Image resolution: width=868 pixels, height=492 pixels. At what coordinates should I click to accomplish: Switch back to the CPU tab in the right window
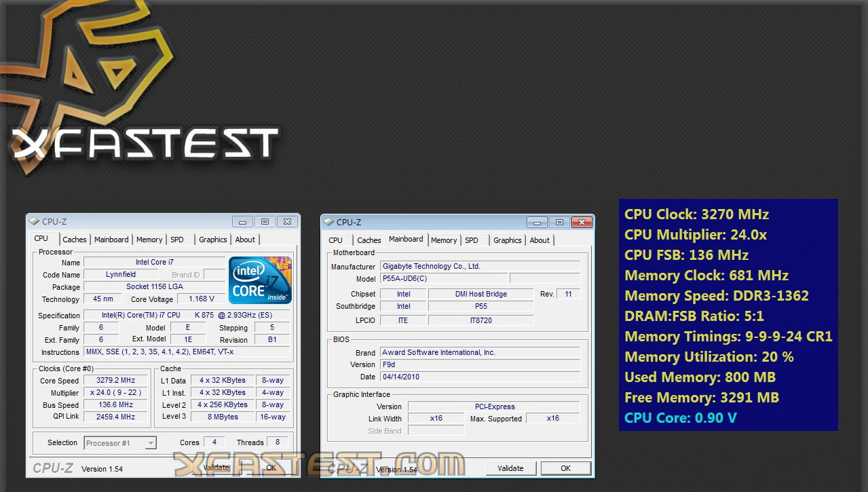tap(337, 240)
